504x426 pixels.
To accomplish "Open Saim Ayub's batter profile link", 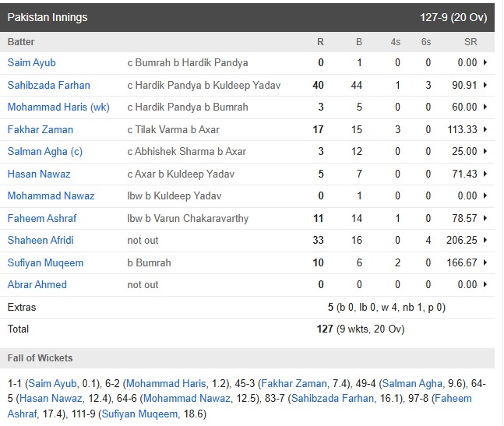I will pyautogui.click(x=31, y=62).
